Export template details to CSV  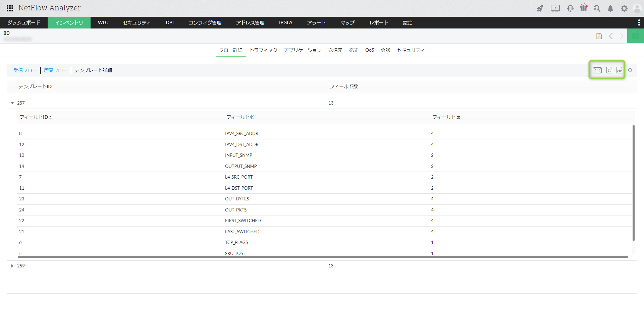click(619, 70)
